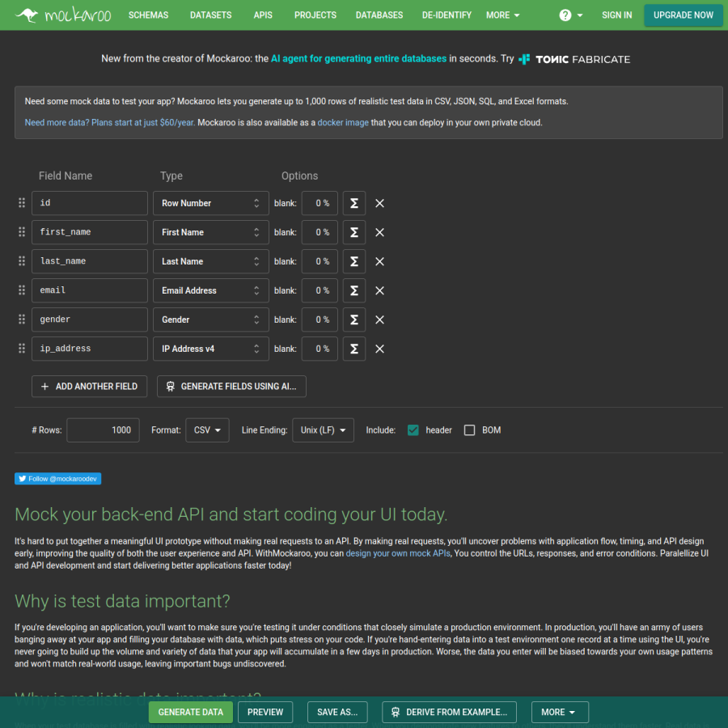The height and width of the screenshot is (728, 728).
Task: Open the plans start at $60/year link
Action: 109,123
